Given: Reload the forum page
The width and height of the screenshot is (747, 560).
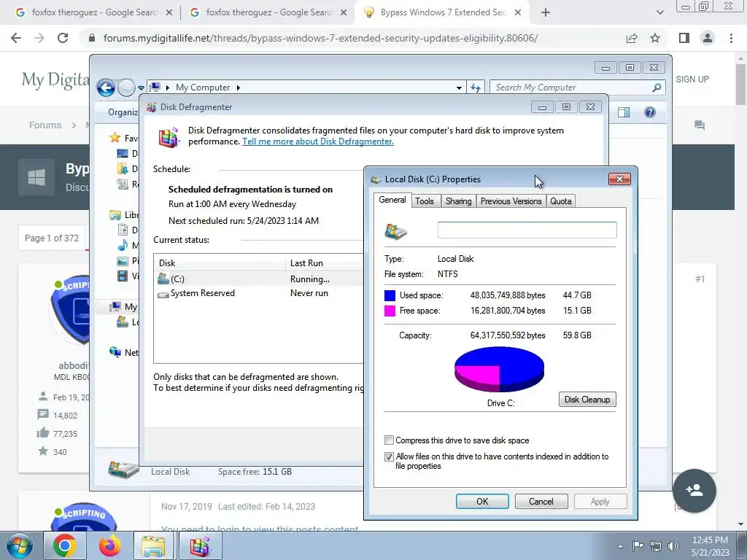Looking at the screenshot, I should pyautogui.click(x=63, y=38).
